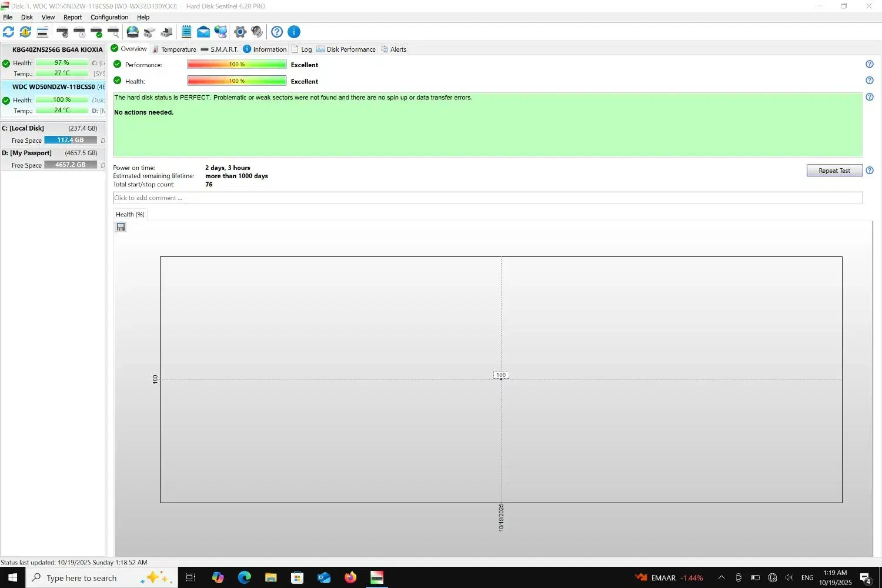Open Configuration via the gear icon

[x=240, y=32]
